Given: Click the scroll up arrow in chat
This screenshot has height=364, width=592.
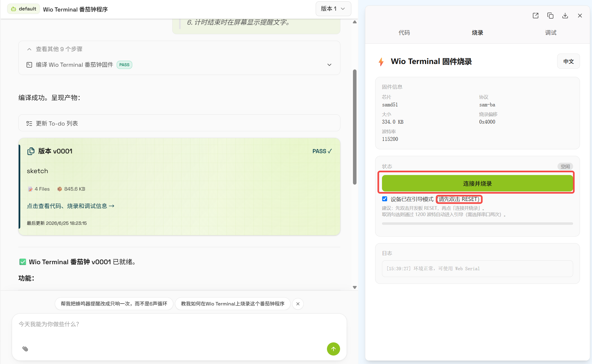Looking at the screenshot, I should [355, 22].
